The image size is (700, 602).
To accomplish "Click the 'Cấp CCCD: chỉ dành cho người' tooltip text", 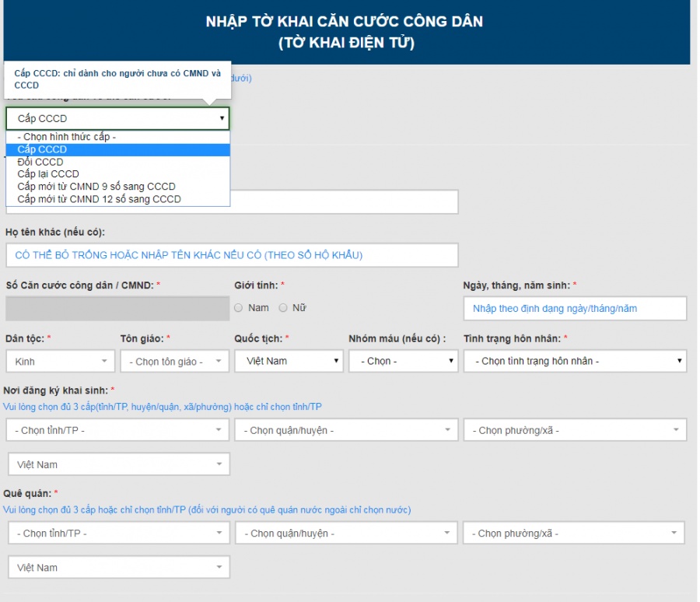I will [x=117, y=79].
